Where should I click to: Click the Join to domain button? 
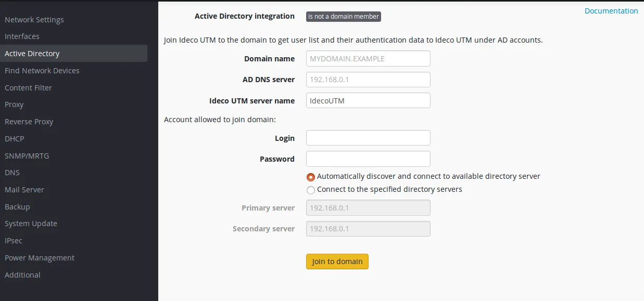tap(337, 261)
